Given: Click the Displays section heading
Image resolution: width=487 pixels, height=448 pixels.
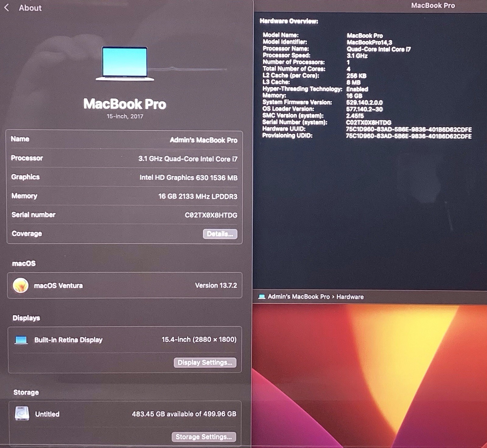Looking at the screenshot, I should 26,318.
